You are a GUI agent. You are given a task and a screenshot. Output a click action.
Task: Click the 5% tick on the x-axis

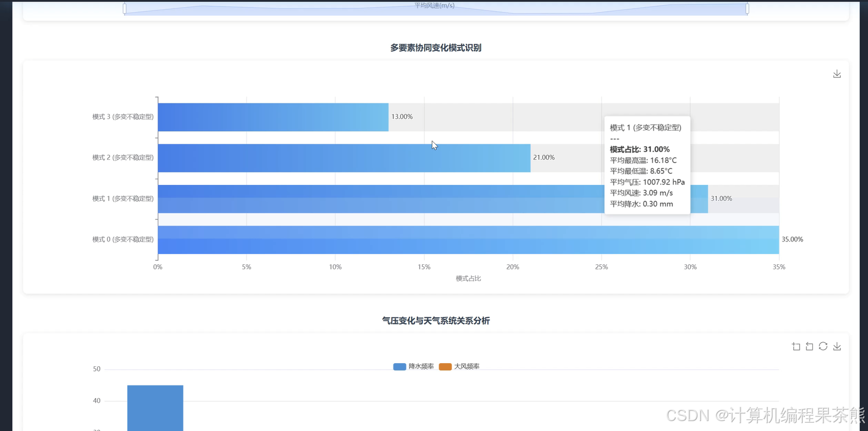(x=246, y=267)
